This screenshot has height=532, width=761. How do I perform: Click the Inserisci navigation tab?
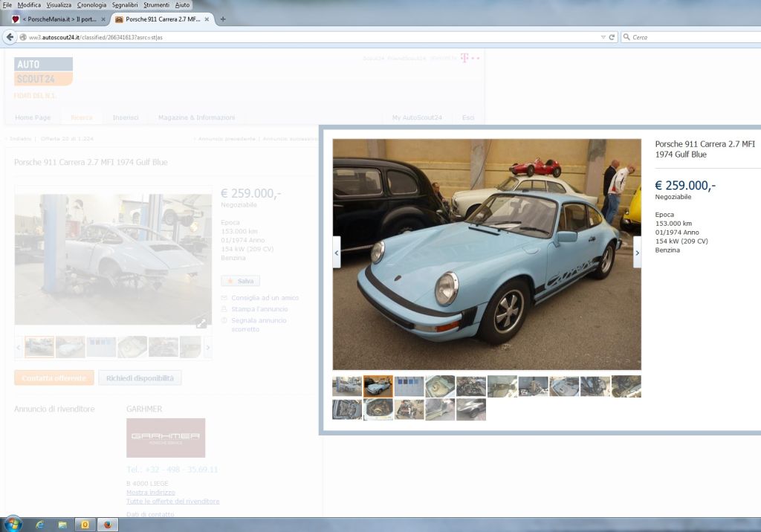(126, 117)
